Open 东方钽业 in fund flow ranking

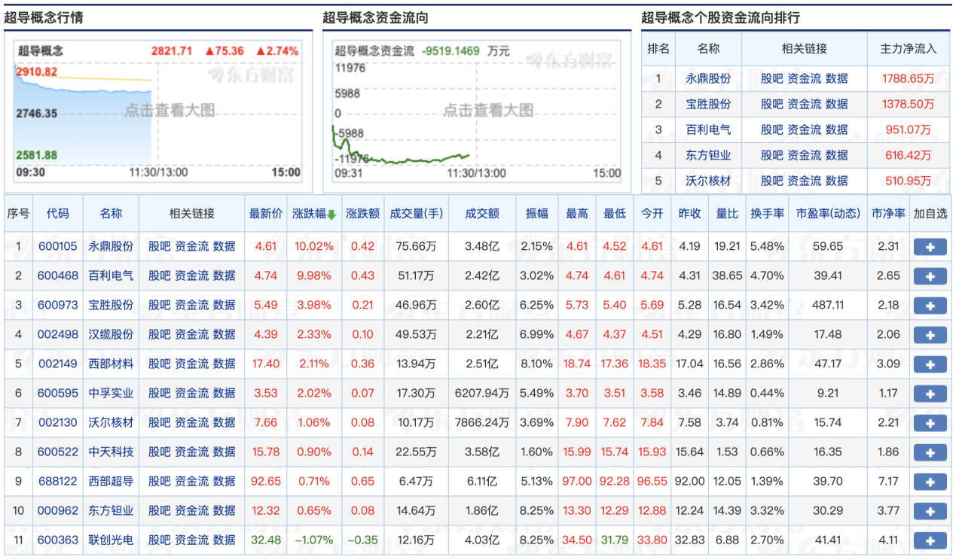[x=708, y=155]
